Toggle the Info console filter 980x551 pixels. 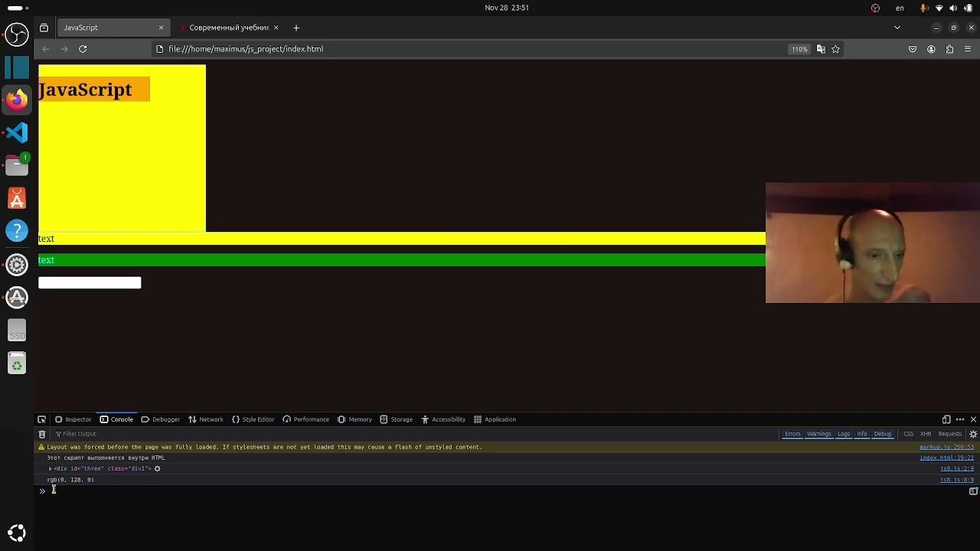coord(862,434)
